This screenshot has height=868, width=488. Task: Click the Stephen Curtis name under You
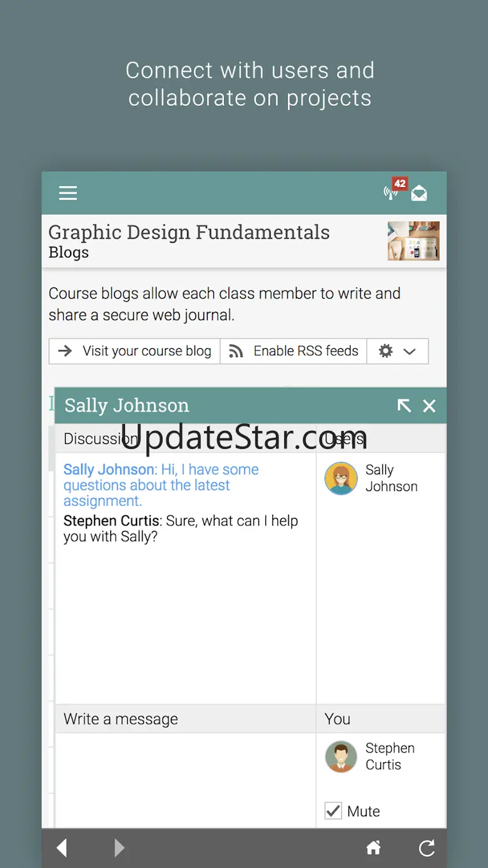point(390,757)
